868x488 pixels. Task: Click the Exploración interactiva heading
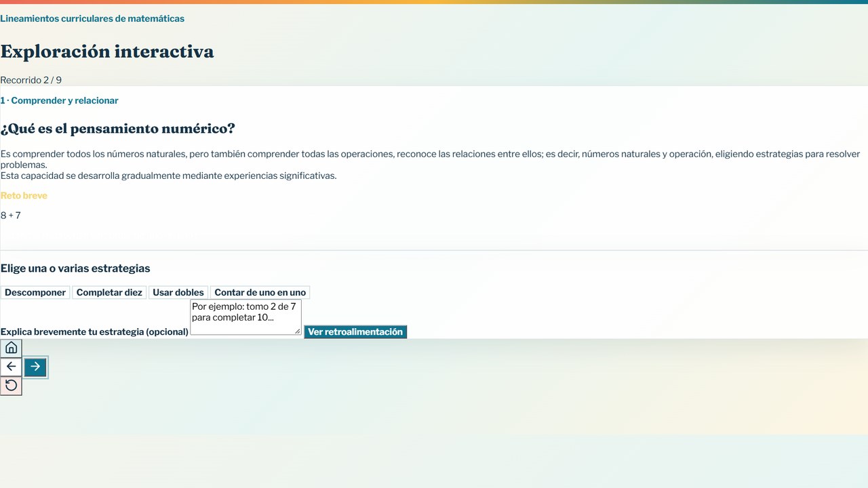(107, 52)
